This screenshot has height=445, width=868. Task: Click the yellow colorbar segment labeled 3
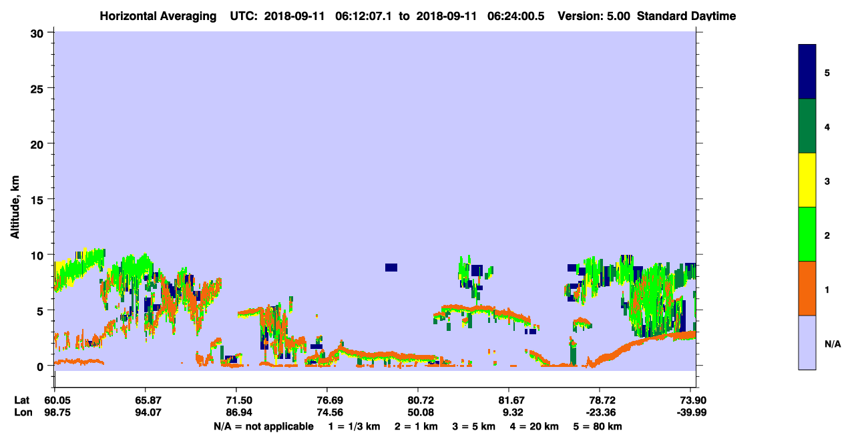point(807,180)
